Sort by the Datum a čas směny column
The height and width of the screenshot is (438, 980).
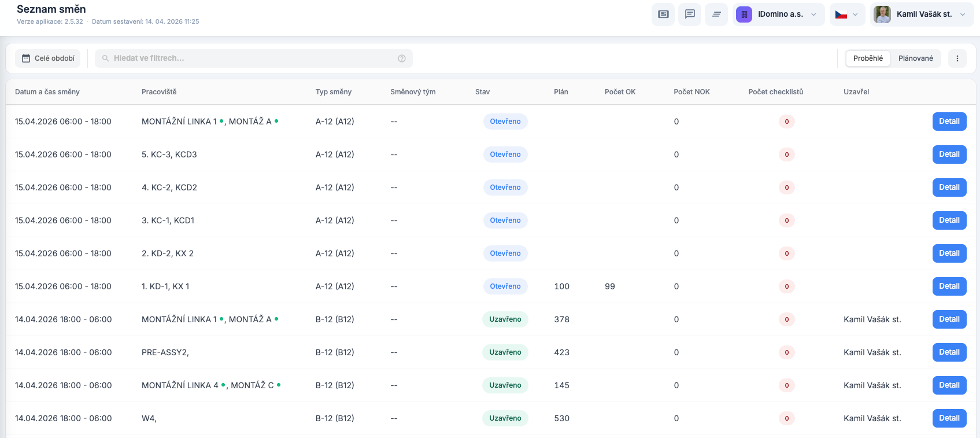point(47,92)
